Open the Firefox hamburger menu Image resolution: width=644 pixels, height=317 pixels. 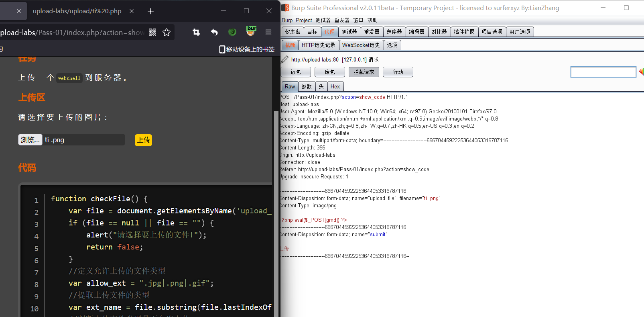tap(268, 32)
